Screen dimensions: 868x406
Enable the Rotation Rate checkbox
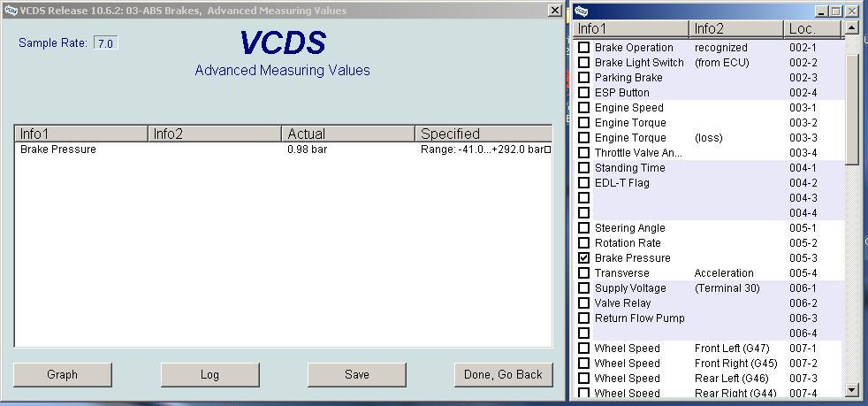point(583,242)
